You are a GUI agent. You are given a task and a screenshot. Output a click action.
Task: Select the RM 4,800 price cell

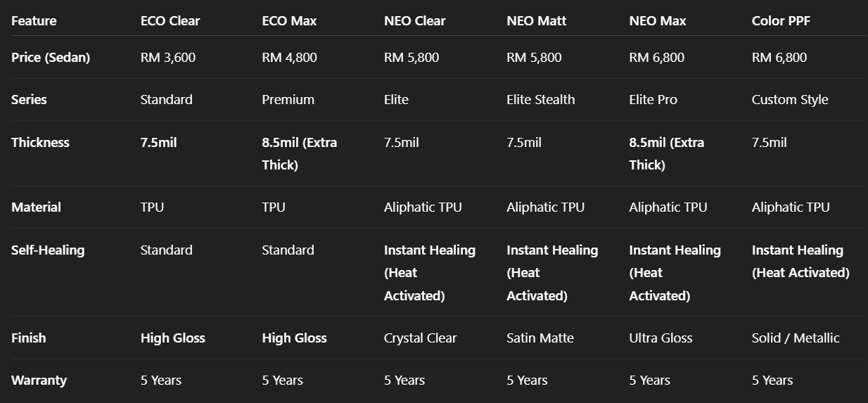pyautogui.click(x=289, y=58)
